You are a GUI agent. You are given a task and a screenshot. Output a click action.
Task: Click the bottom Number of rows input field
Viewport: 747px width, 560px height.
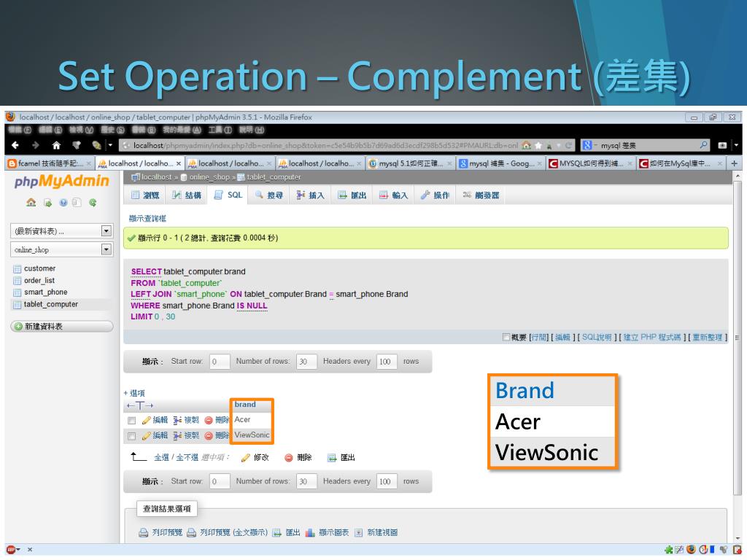pyautogui.click(x=306, y=481)
